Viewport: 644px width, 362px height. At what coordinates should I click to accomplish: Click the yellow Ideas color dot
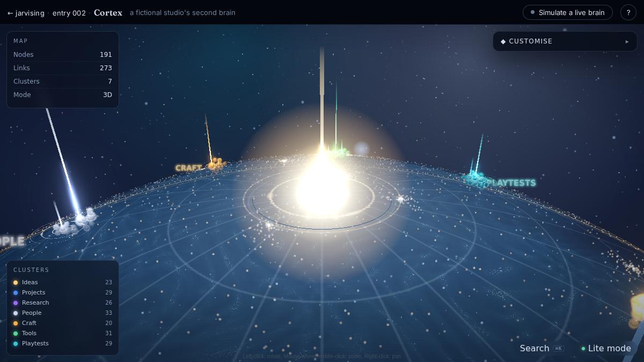coord(16,283)
